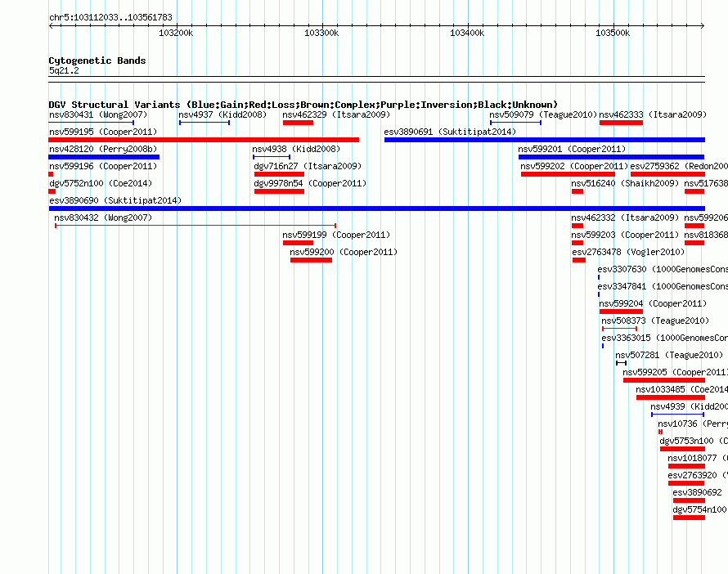The image size is (728, 574).
Task: Open nsv428120 (Perry2008b) variant label
Action: 103,149
